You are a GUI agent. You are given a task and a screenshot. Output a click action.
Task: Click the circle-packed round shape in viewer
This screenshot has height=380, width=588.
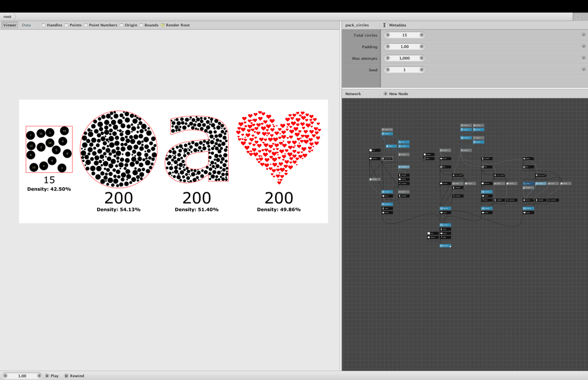click(x=119, y=149)
